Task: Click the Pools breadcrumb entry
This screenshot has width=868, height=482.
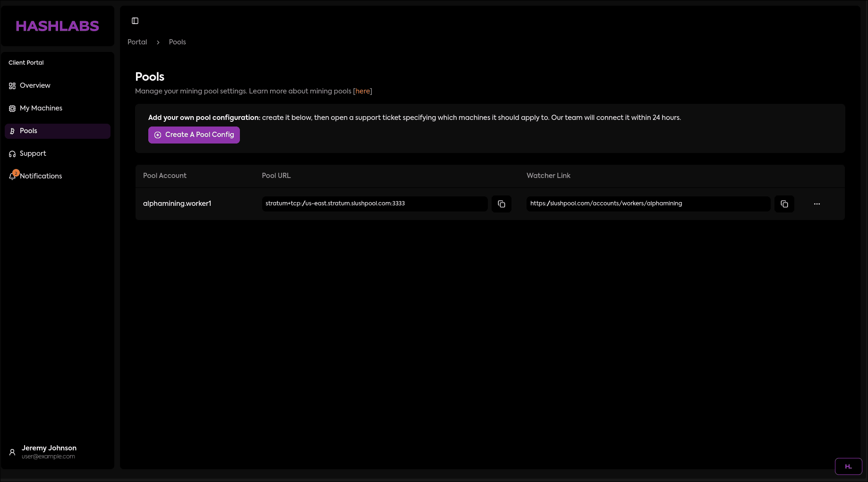Action: pos(177,42)
